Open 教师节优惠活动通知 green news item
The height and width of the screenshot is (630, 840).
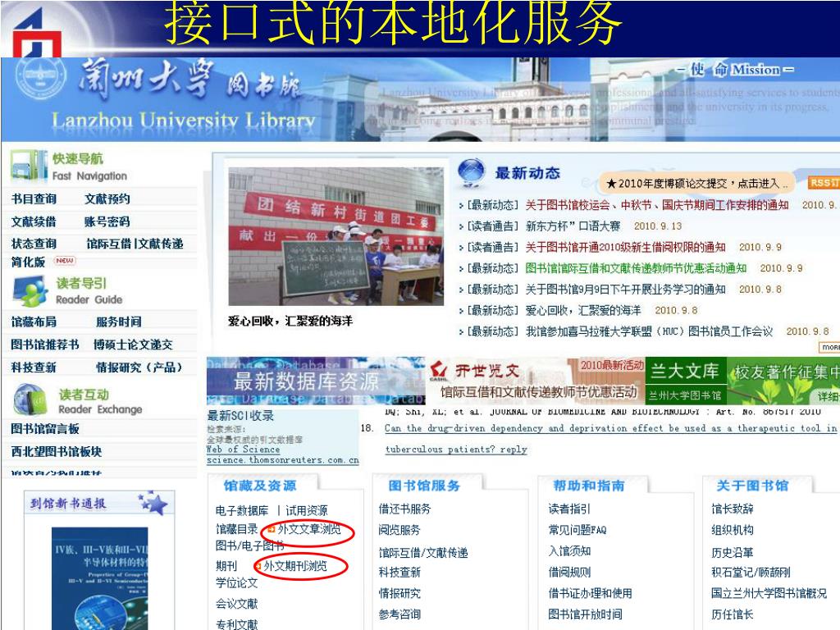pyautogui.click(x=636, y=268)
